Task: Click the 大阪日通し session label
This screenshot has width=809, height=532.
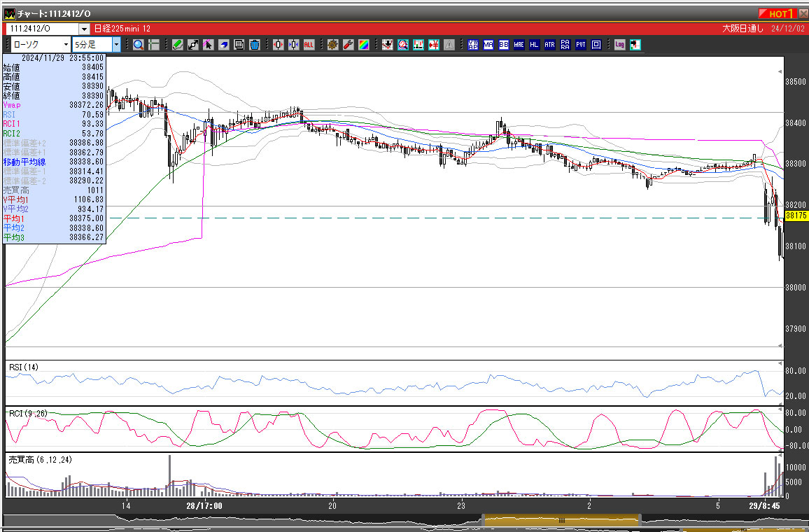Action: click(743, 29)
